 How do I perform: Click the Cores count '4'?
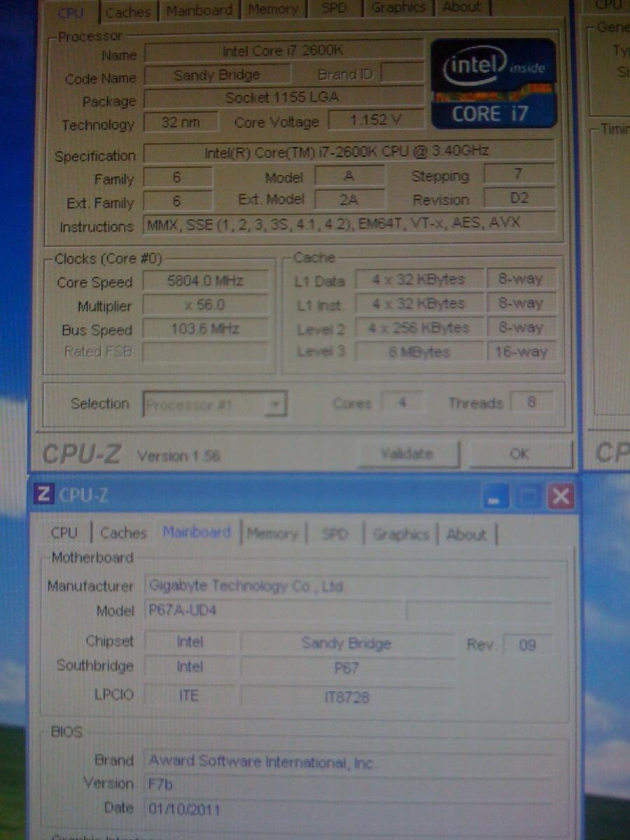pyautogui.click(x=402, y=402)
